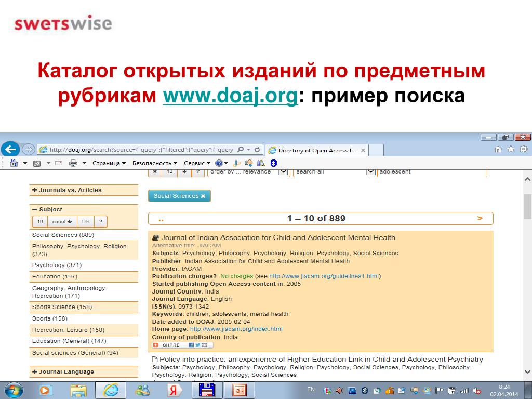Click the search help question mark button

pos(198,172)
